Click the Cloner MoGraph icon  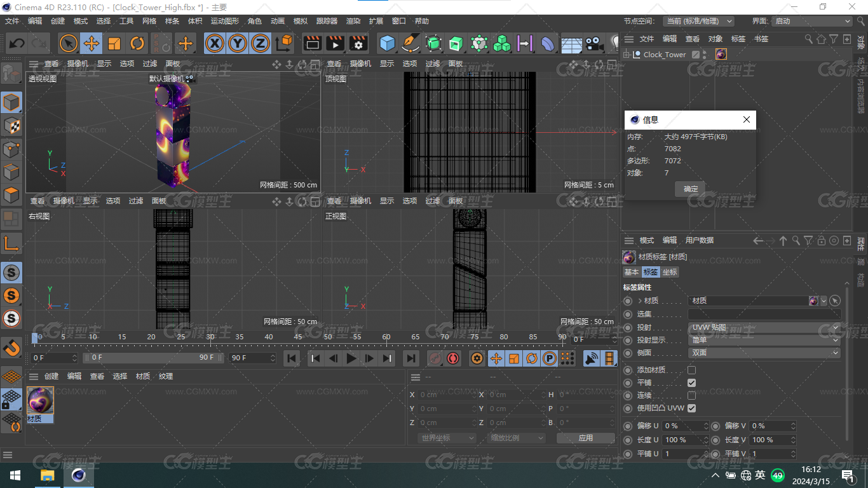pyautogui.click(x=502, y=44)
